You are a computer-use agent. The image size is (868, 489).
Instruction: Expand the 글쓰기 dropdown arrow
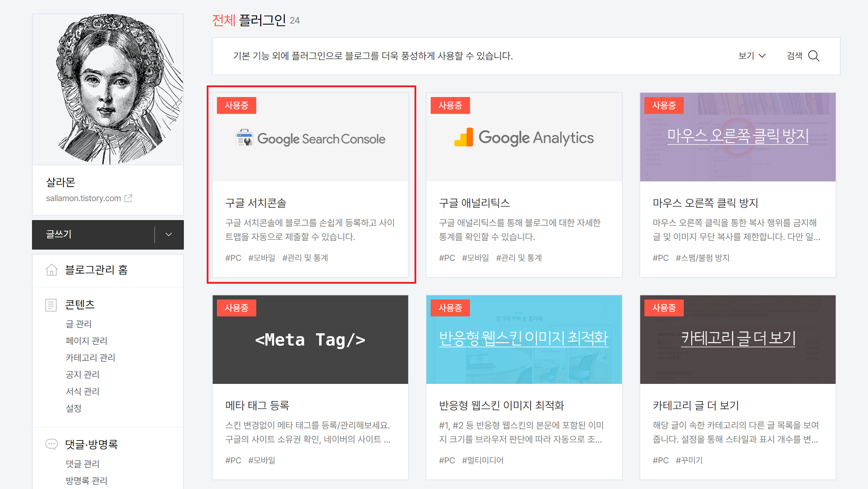[x=169, y=234]
